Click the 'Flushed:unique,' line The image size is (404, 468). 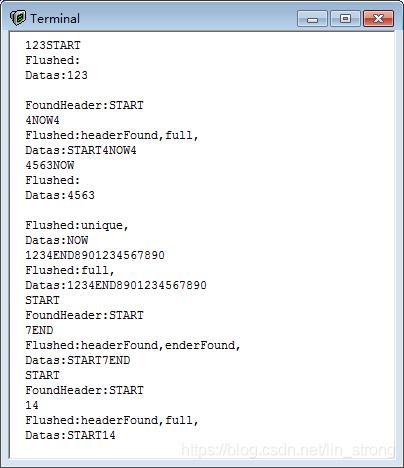tap(77, 225)
